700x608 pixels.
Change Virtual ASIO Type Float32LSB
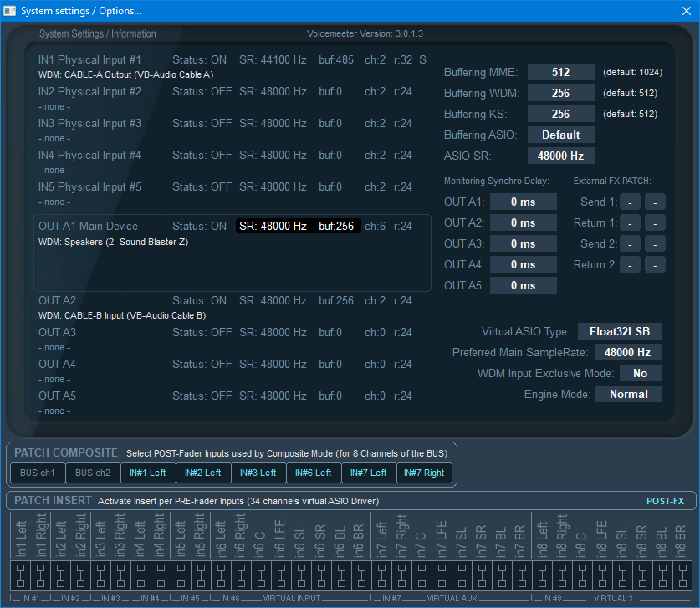(620, 331)
